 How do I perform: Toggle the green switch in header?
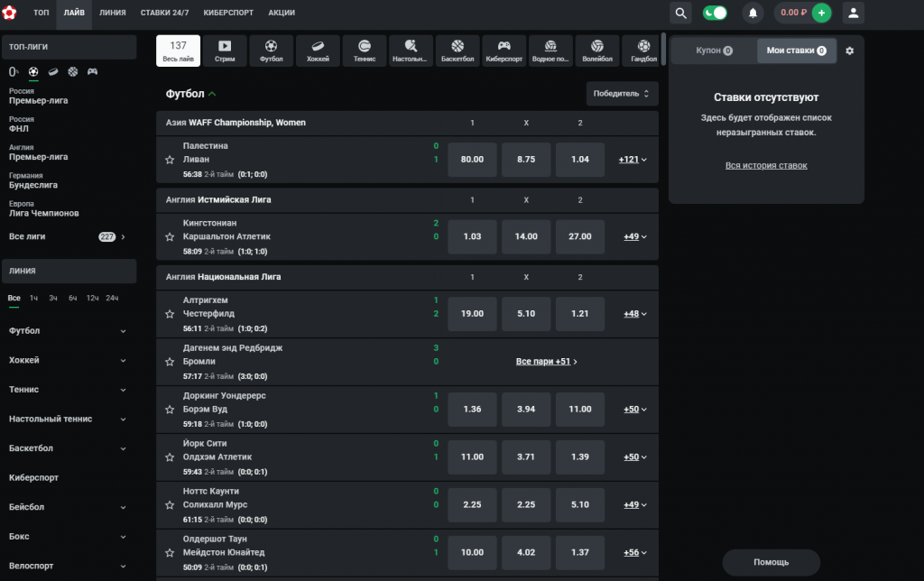point(716,13)
